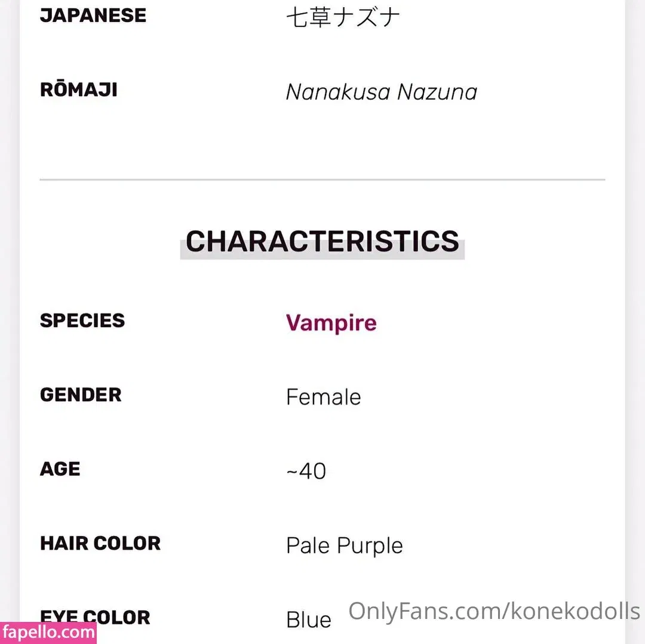Image resolution: width=645 pixels, height=644 pixels.
Task: Open the Vampire species link
Action: point(331,323)
